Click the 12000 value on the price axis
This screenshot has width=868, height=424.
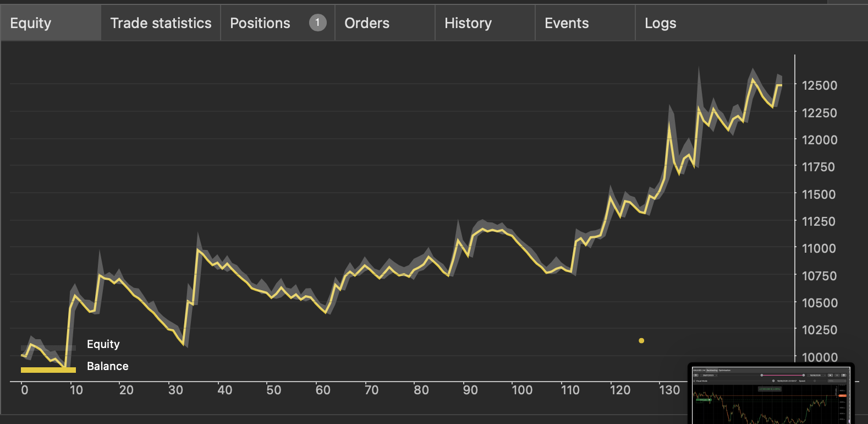point(820,140)
